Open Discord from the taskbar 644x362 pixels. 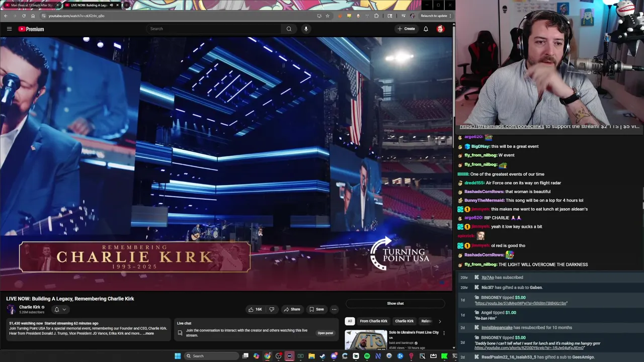(334, 356)
